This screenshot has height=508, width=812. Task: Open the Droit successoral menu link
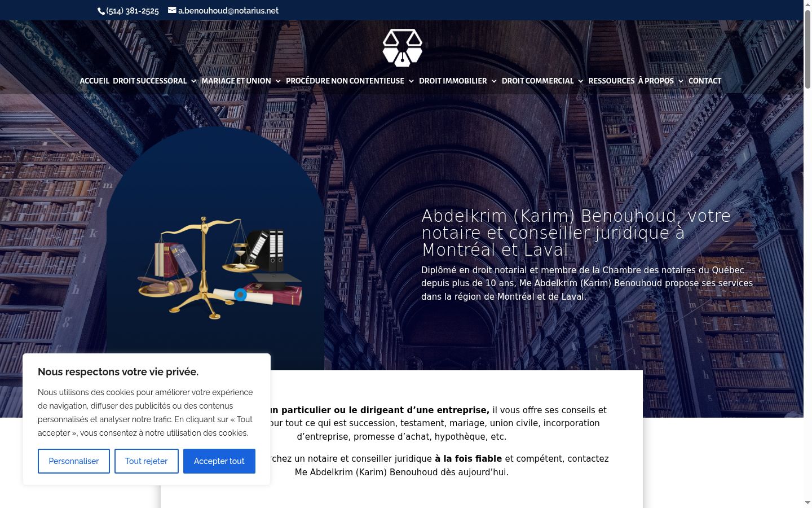tap(149, 81)
